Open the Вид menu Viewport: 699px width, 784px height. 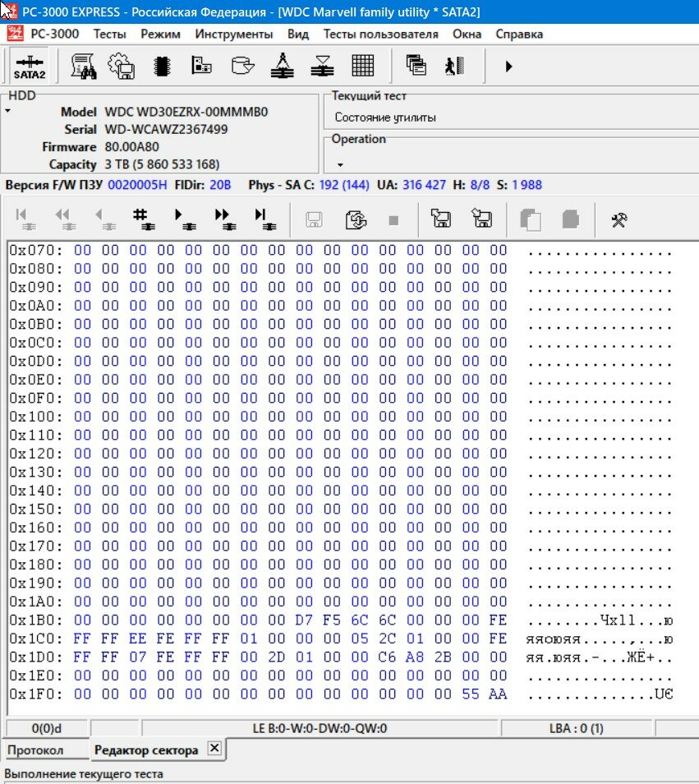point(298,34)
